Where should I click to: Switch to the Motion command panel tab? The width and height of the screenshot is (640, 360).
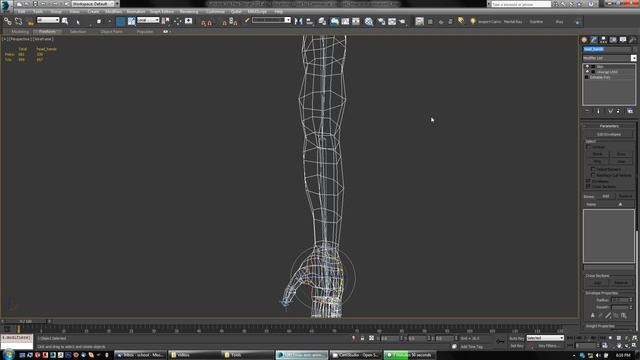click(x=613, y=40)
